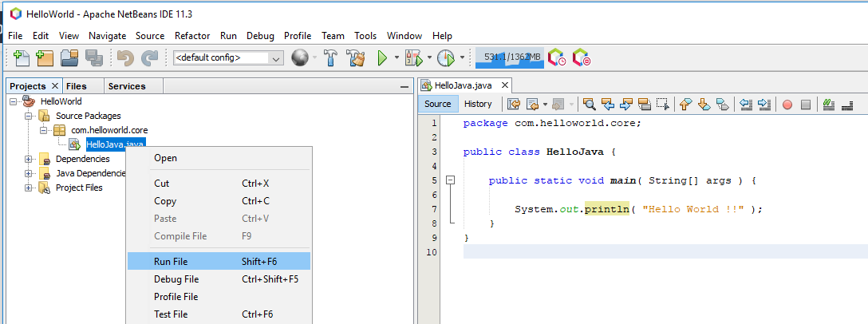Open Debug Project dropdown arrow

(429, 57)
